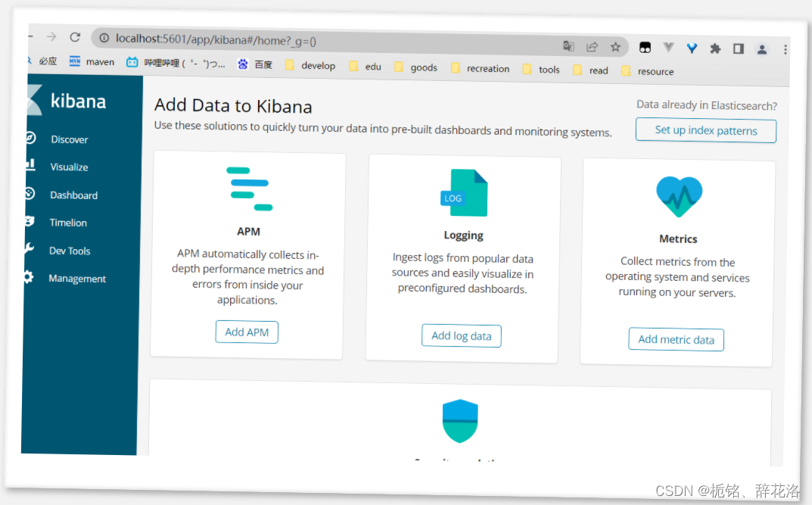Open the edu bookmarks folder
Image resolution: width=812 pixels, height=505 pixels.
(x=365, y=67)
